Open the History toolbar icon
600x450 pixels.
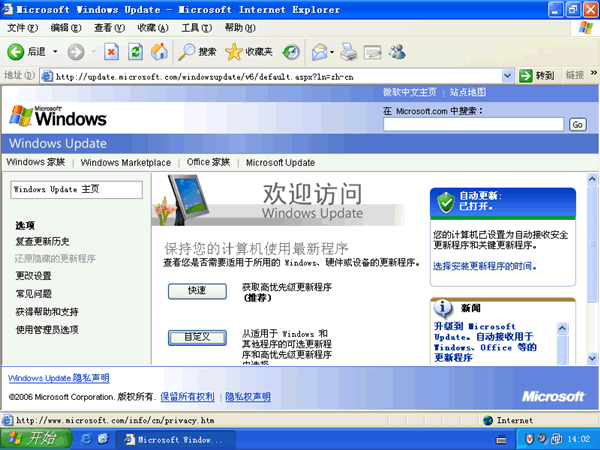click(x=291, y=52)
